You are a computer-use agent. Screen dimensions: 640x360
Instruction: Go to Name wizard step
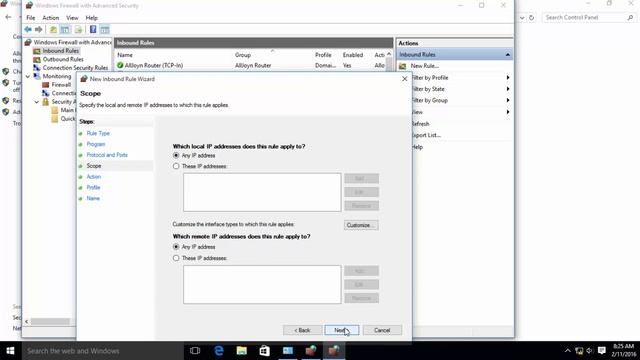pos(93,198)
